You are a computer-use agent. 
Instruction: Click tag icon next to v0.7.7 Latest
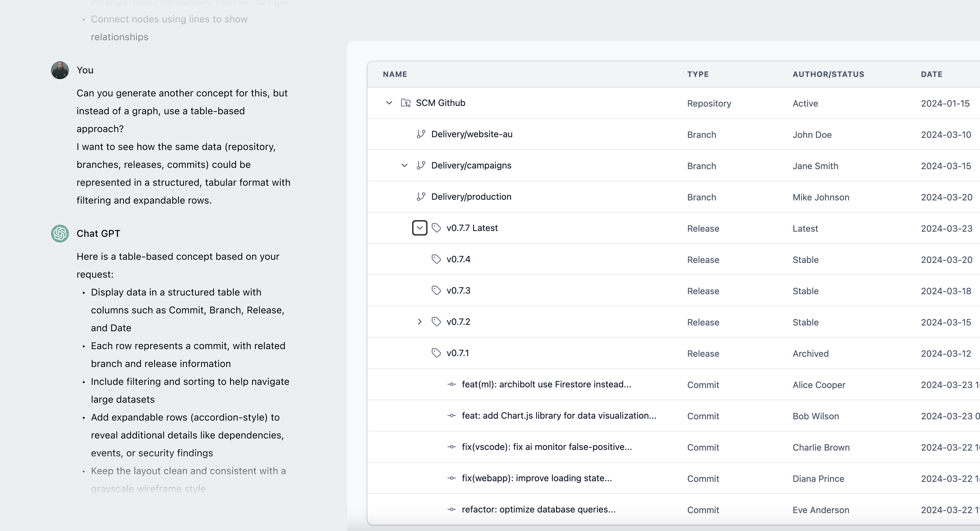[436, 228]
